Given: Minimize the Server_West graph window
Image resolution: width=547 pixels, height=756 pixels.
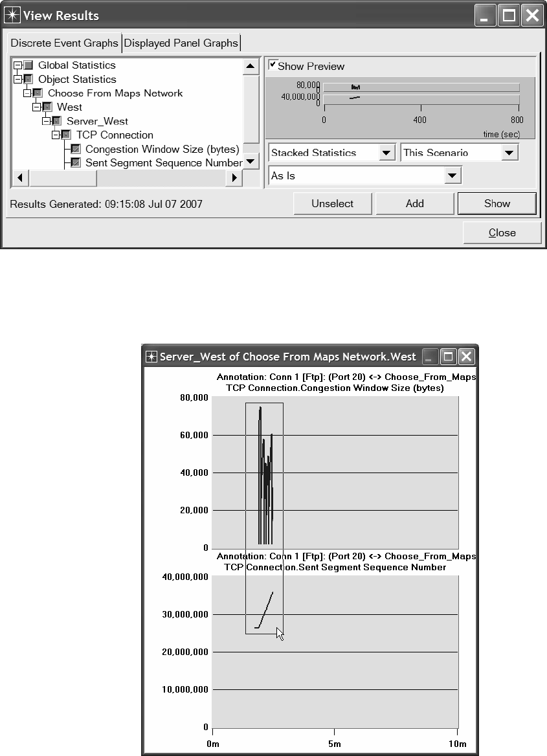Looking at the screenshot, I should (x=429, y=357).
